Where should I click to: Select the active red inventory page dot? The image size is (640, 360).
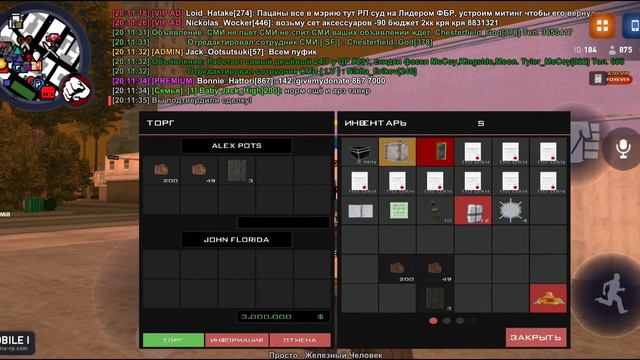(433, 321)
